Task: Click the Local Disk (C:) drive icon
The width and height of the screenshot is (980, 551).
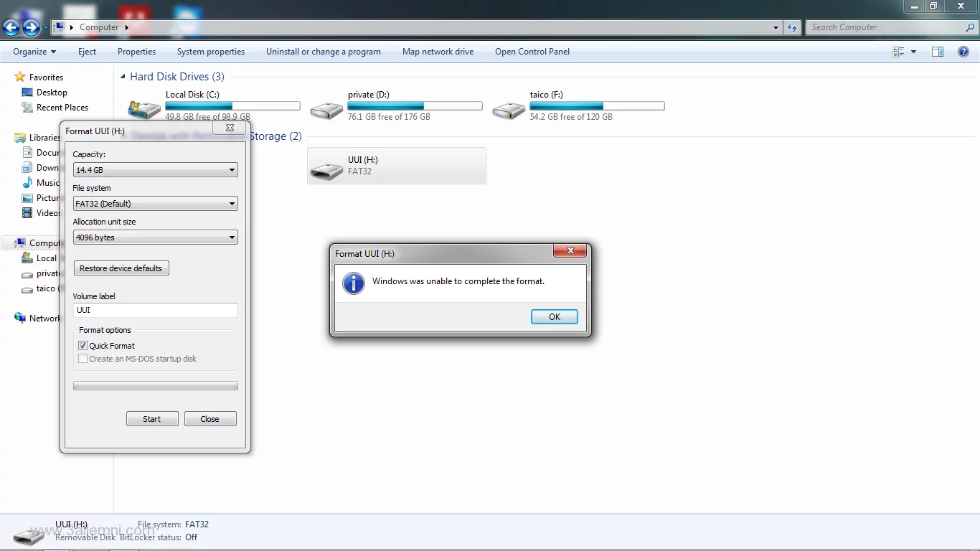Action: 144,109
